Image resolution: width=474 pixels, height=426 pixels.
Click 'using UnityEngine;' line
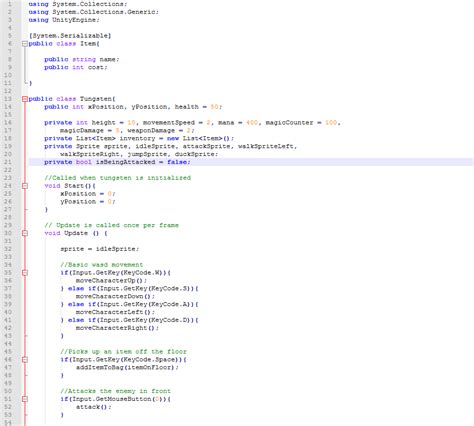pyautogui.click(x=64, y=20)
